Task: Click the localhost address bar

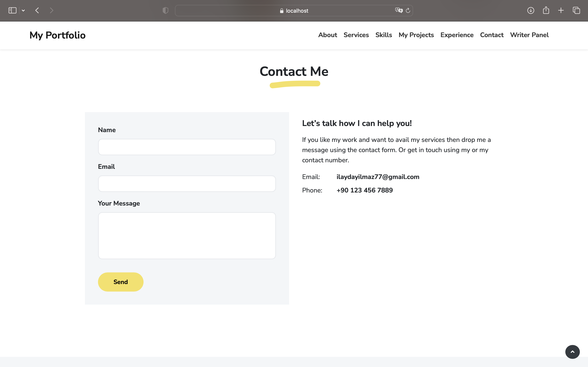Action: 294,11
